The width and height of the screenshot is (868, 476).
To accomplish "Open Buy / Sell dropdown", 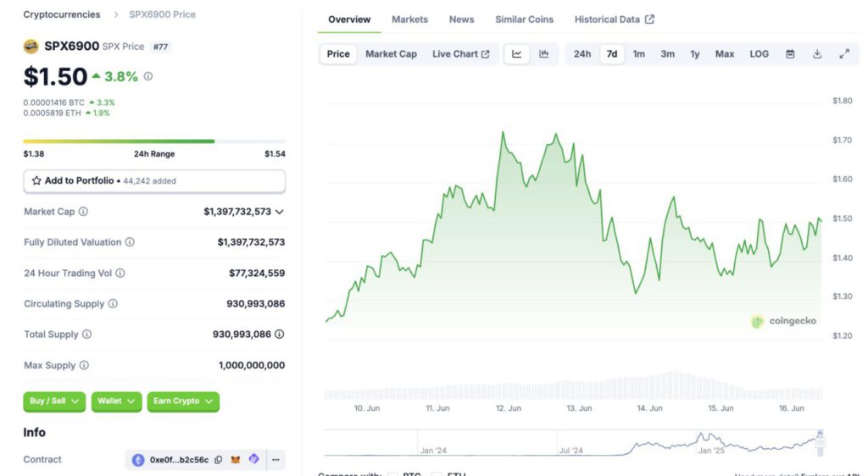I will tap(54, 401).
